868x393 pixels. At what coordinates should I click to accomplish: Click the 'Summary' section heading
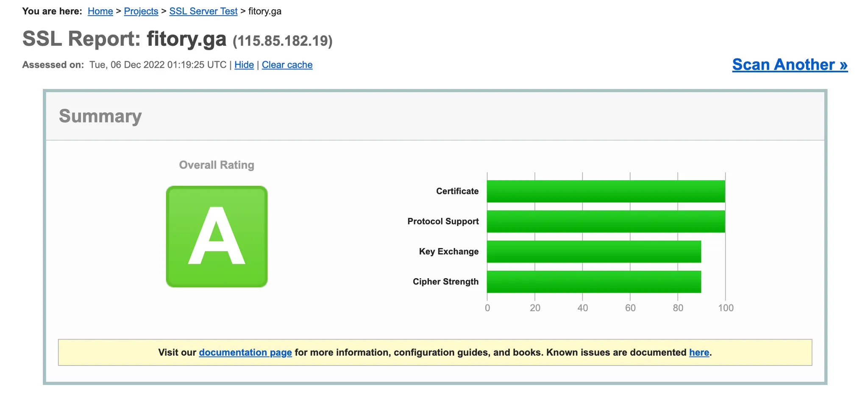[x=100, y=116]
